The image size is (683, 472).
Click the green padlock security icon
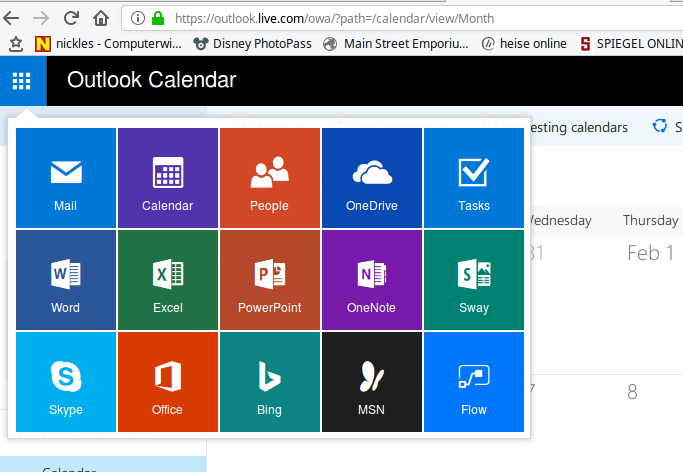pos(158,18)
